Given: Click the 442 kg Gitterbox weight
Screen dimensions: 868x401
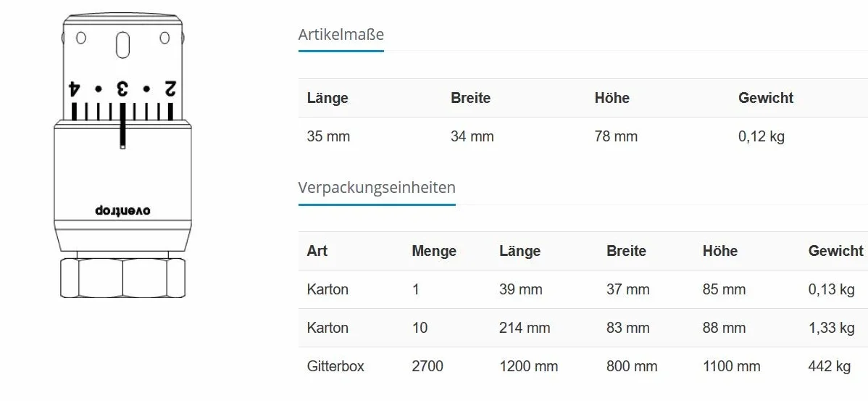Looking at the screenshot, I should [830, 366].
